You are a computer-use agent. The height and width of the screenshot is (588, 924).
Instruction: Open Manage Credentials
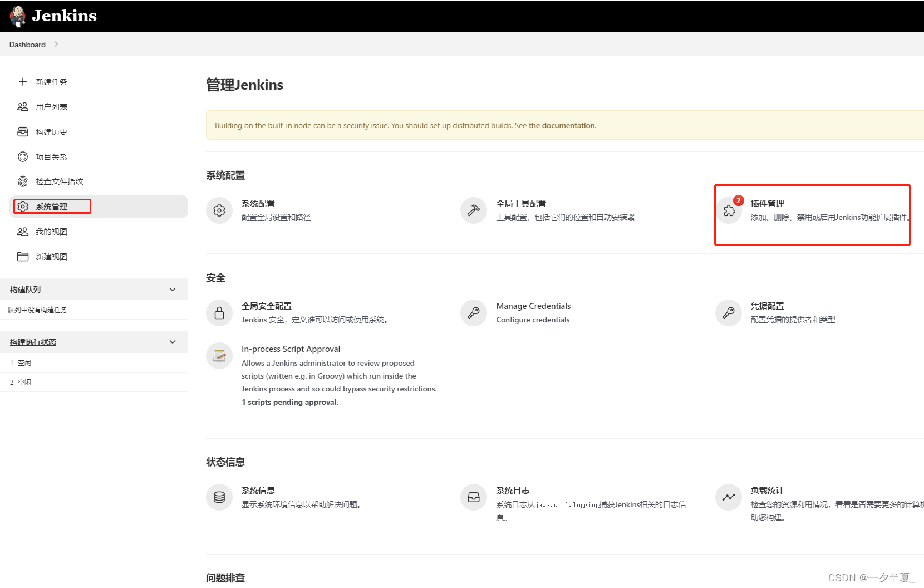pyautogui.click(x=533, y=306)
